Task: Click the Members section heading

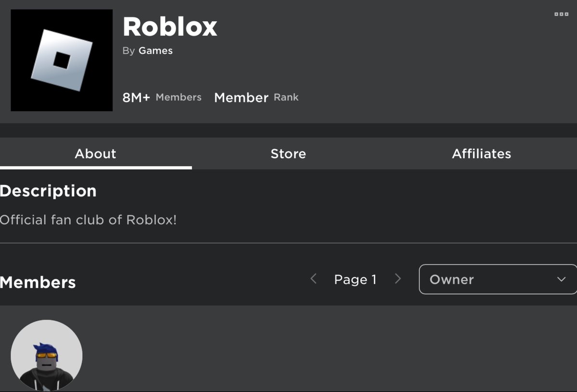Action: click(38, 282)
